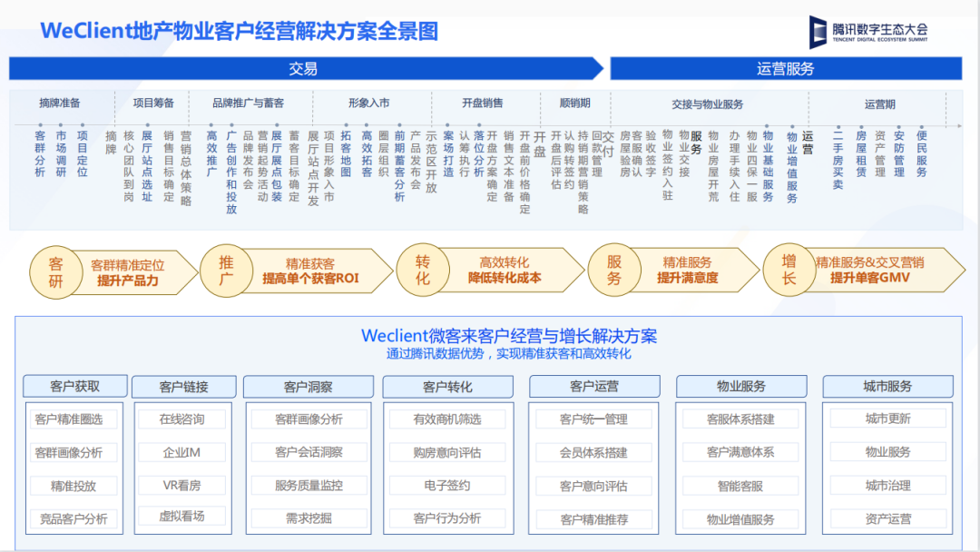Open the 客户链接 column header

coord(183,387)
